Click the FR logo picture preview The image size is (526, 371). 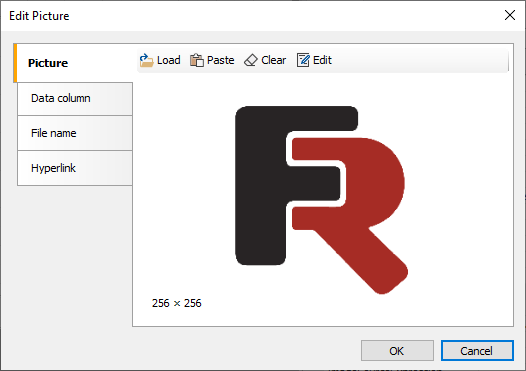click(321, 200)
